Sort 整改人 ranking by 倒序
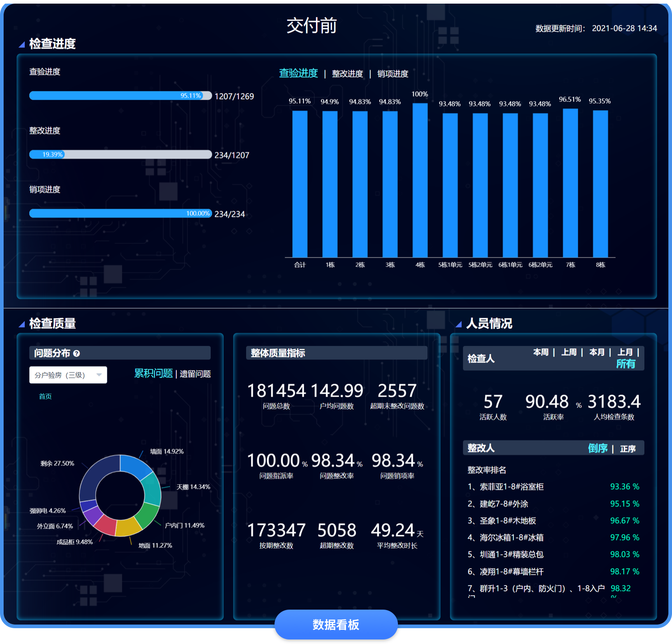The width and height of the screenshot is (672, 644). coord(597,448)
